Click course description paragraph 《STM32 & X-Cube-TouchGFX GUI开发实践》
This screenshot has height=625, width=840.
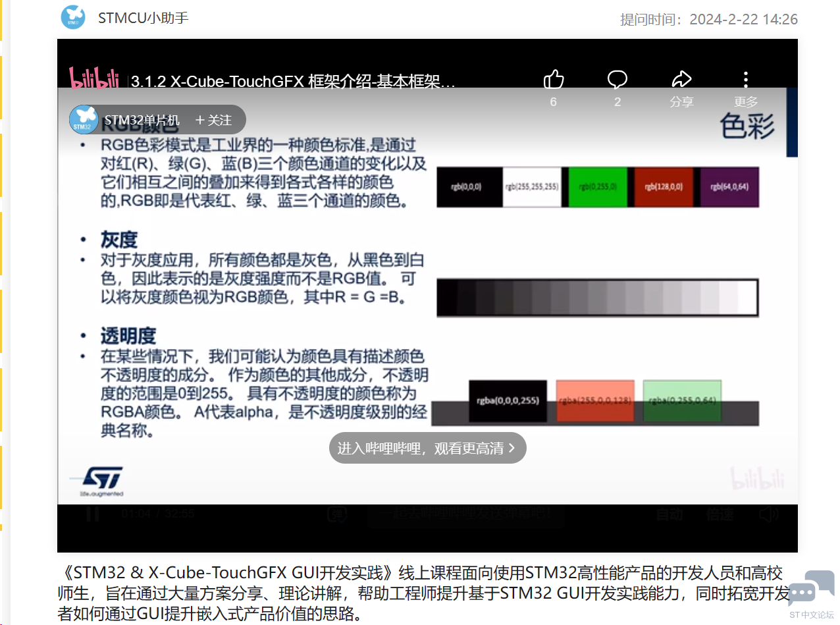[423, 593]
